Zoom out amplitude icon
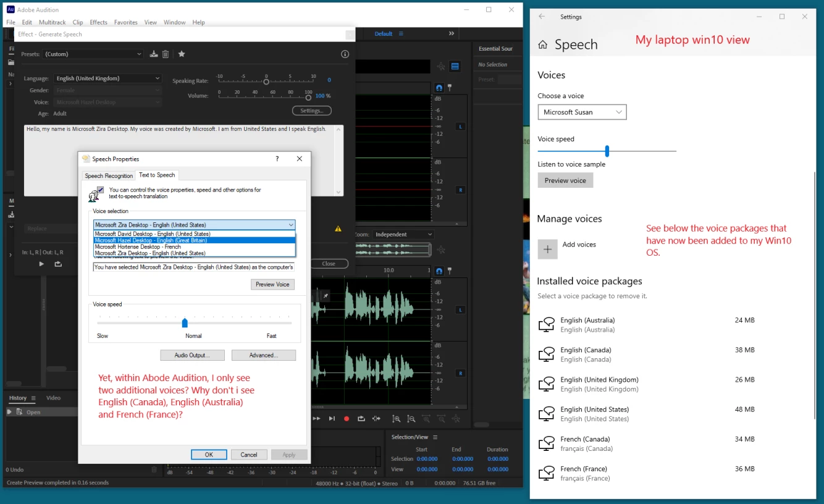 (x=411, y=419)
